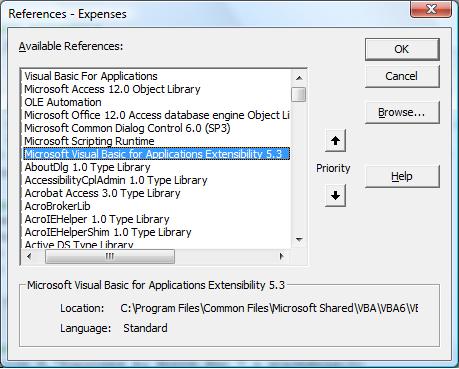Click the list's vertical scroll up arrow
Image resolution: width=459 pixels, height=369 pixels.
[299, 78]
